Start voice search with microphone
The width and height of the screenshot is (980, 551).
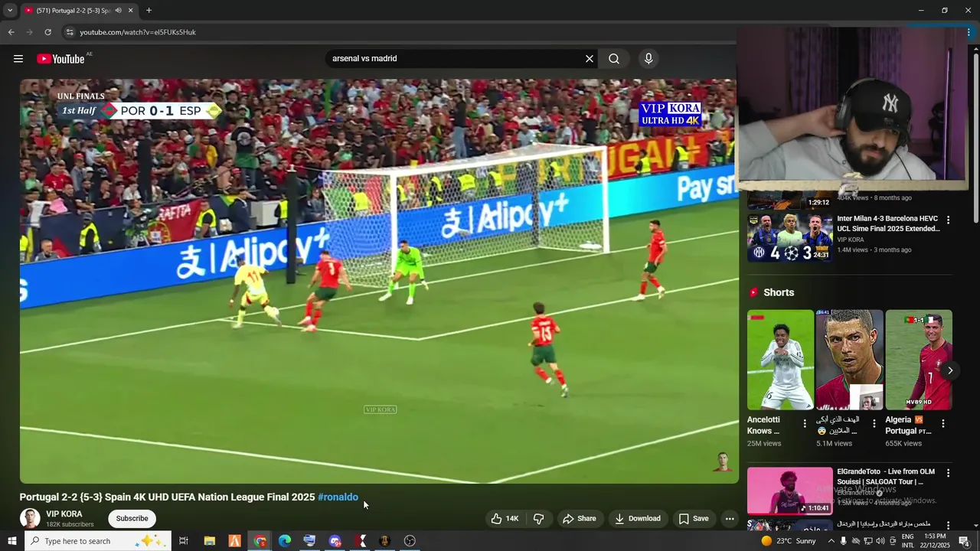tap(648, 59)
